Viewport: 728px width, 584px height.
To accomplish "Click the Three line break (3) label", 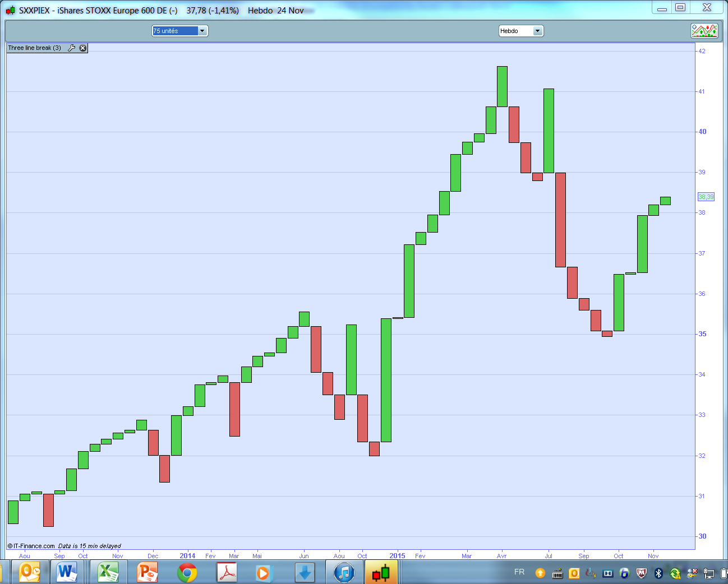I will [34, 48].
